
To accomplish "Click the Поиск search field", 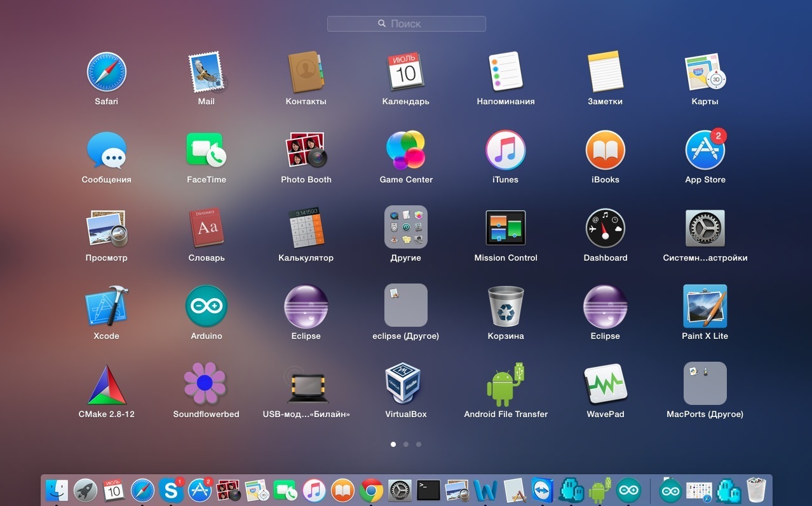I will point(406,24).
